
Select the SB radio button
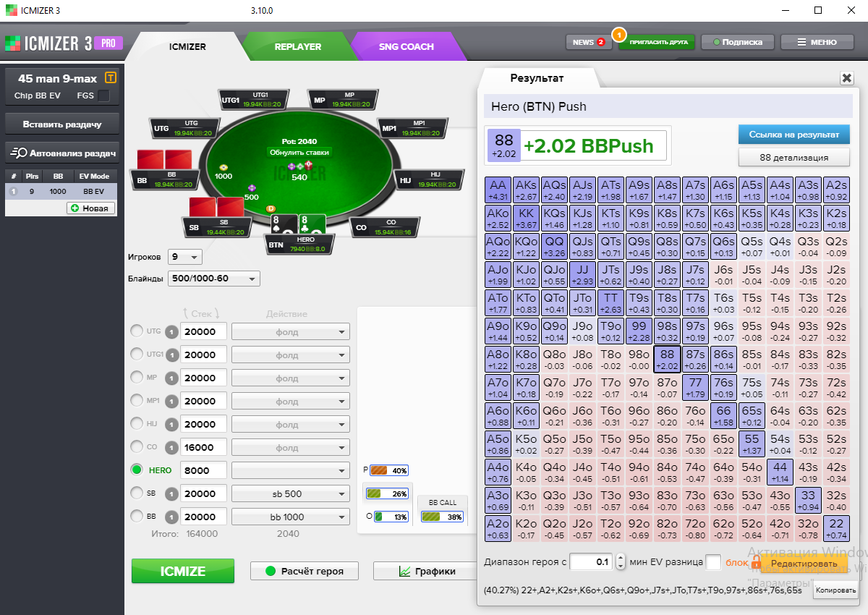137,493
